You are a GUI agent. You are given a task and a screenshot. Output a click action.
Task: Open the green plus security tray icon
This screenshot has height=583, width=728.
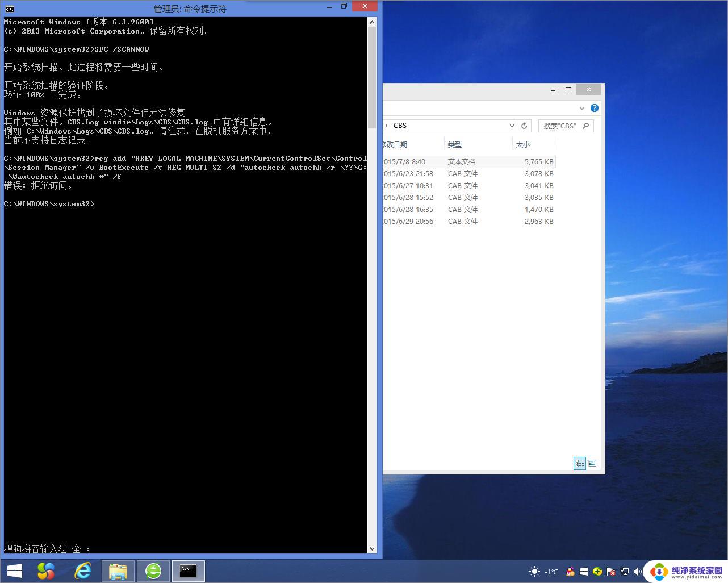click(x=597, y=572)
